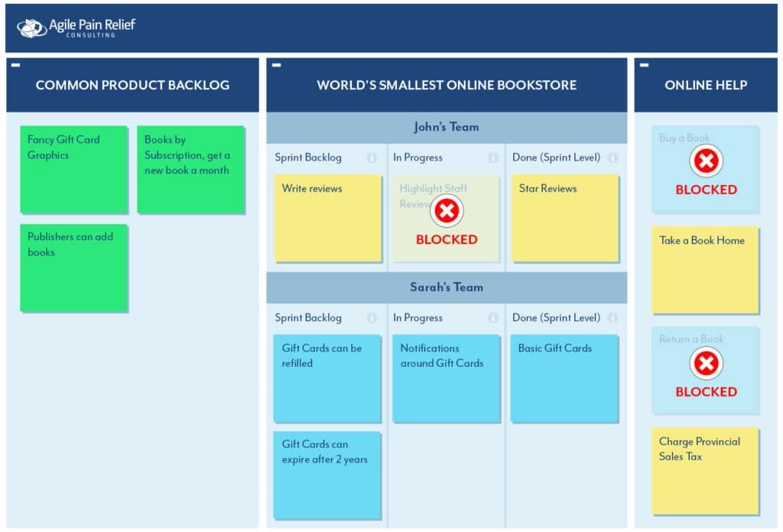Click the Agile Pain Relief Consulting logo
783x532 pixels.
tap(76, 28)
